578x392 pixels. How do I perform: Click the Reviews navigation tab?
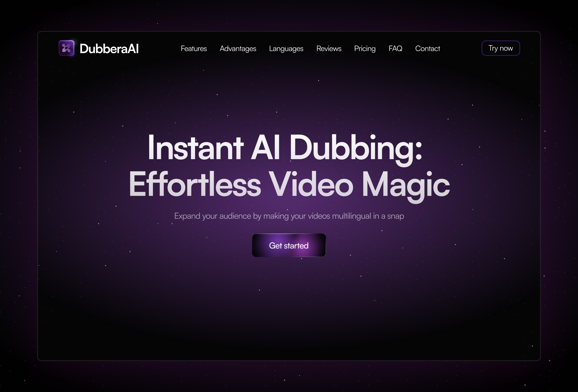pos(329,48)
